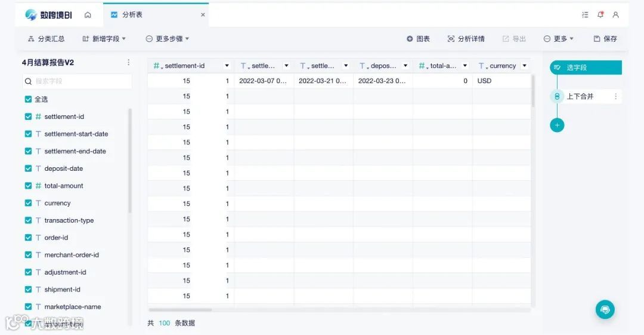Open settlement-id column dropdown arrow
The image size is (644, 335).
[x=227, y=66]
